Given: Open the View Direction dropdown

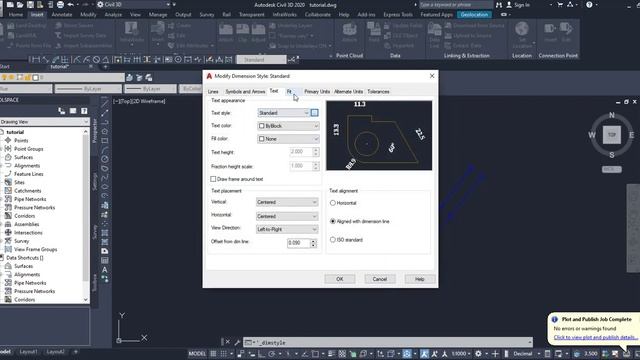Looking at the screenshot, I should pyautogui.click(x=287, y=229).
